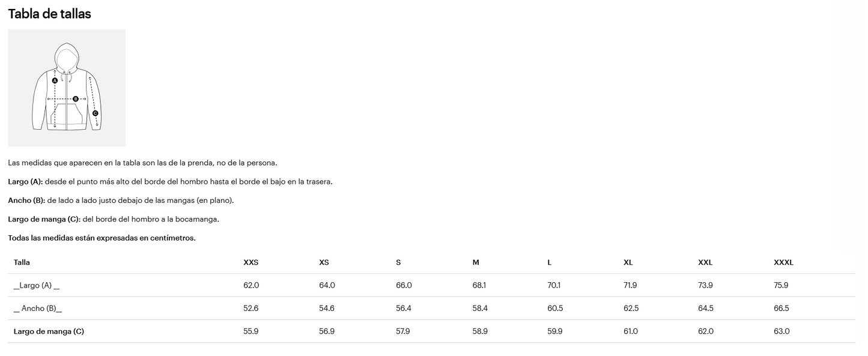Click the "Largo (A)" row label
Image resolution: width=868 pixels, height=356 pixels.
pos(37,286)
